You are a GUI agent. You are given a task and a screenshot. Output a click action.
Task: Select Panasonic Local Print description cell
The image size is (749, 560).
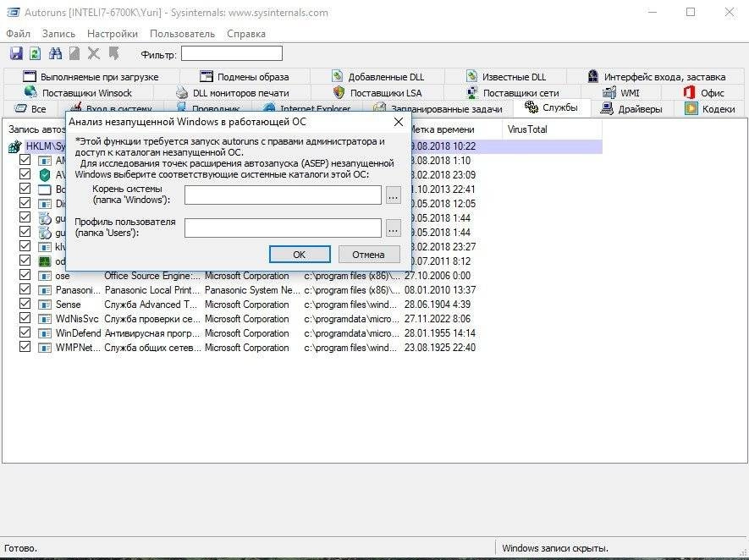tap(151, 290)
